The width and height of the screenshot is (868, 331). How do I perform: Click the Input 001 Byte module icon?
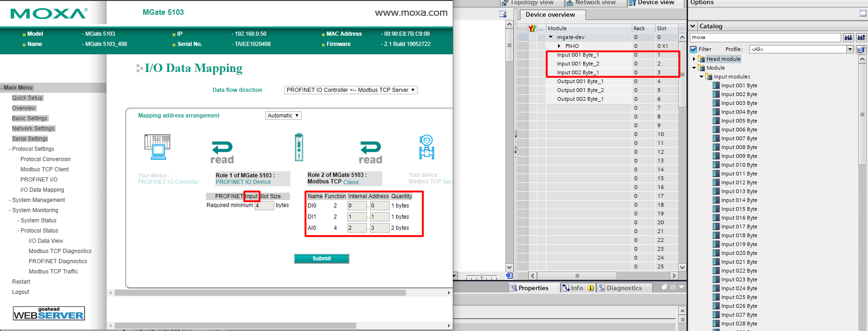click(716, 85)
